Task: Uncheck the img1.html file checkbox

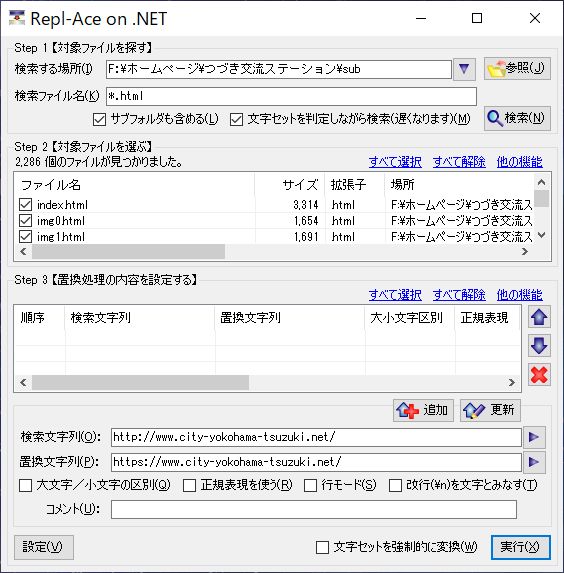Action: coord(26,237)
